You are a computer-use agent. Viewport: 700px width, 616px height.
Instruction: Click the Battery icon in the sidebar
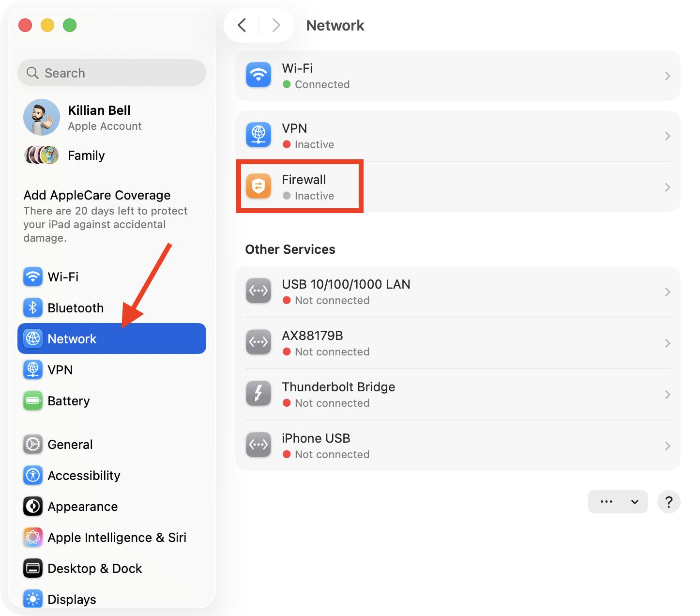pyautogui.click(x=32, y=400)
